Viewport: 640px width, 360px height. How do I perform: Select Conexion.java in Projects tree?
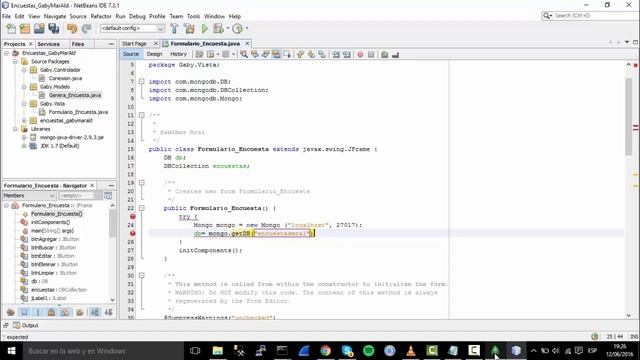[65, 78]
